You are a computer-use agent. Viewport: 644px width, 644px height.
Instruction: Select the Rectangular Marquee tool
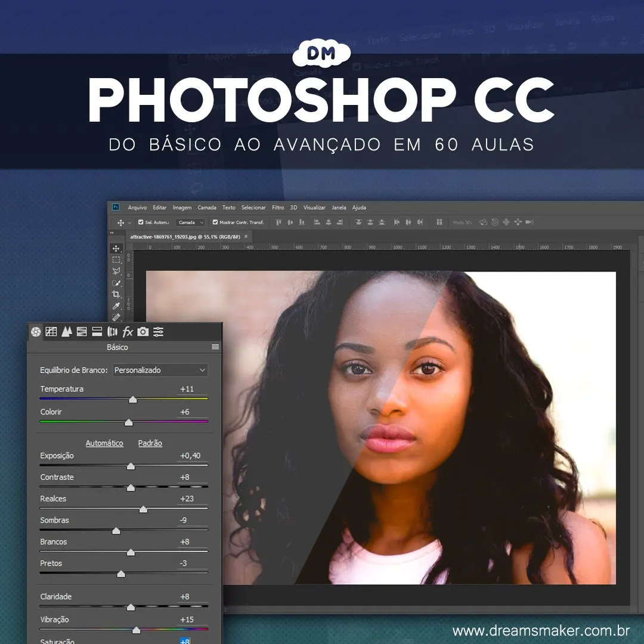116,260
